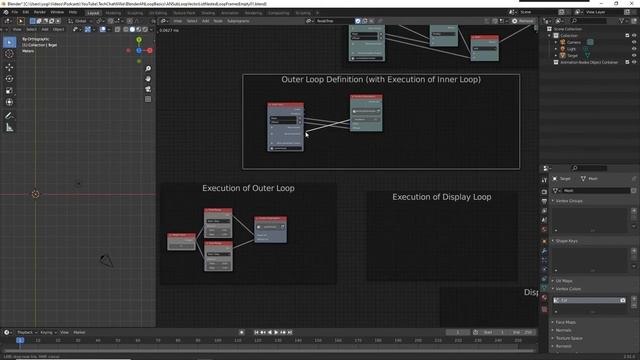Open the node editor Add menu

click(205, 21)
